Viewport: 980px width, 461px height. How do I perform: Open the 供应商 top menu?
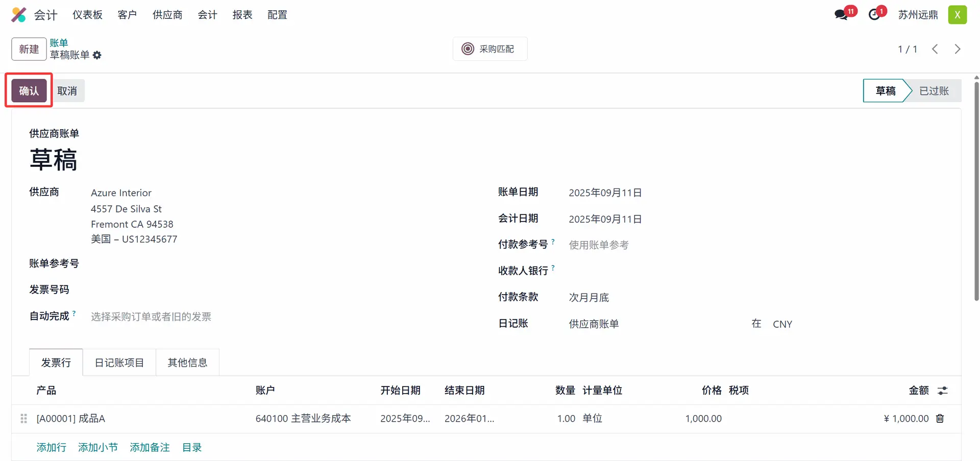click(167, 15)
